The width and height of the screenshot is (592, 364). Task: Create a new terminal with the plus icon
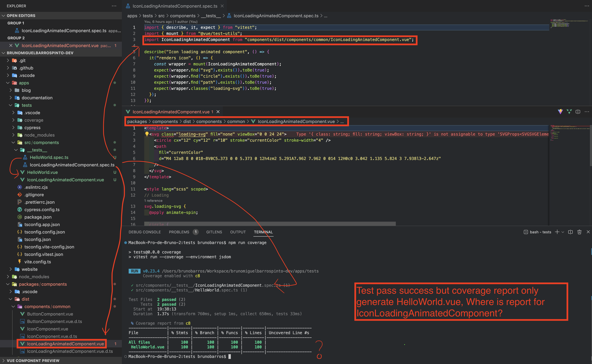557,232
